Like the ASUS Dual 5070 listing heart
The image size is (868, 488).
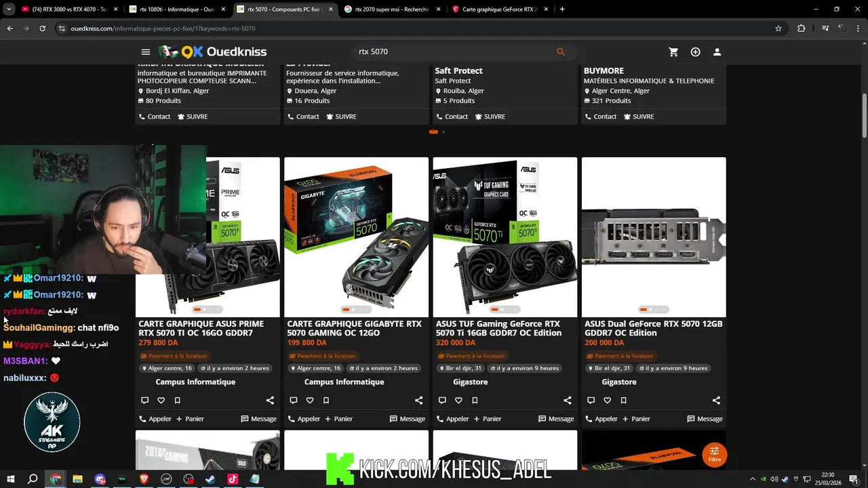coord(607,401)
